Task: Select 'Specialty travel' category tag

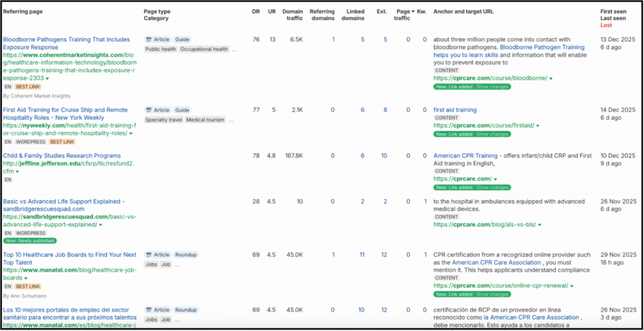Action: (163, 120)
